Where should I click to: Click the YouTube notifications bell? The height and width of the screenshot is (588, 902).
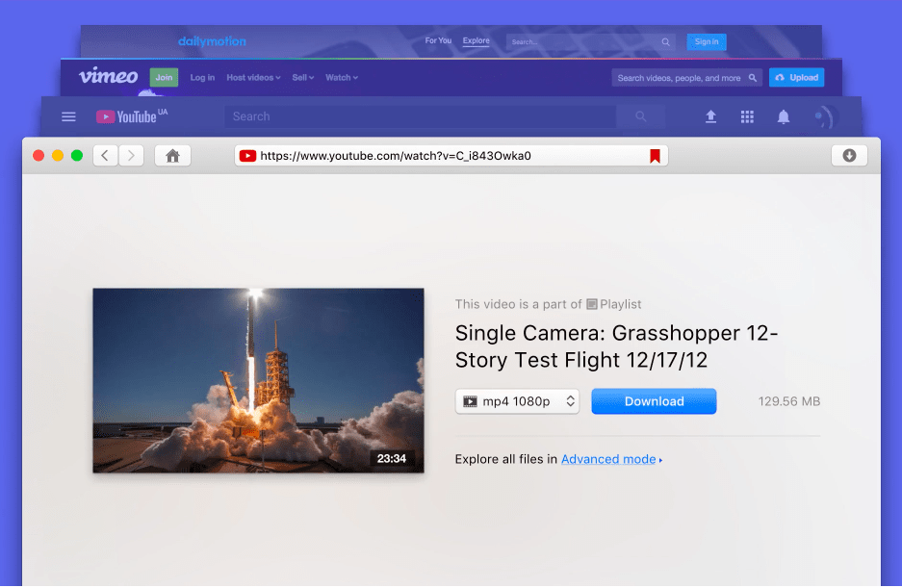[x=784, y=116]
